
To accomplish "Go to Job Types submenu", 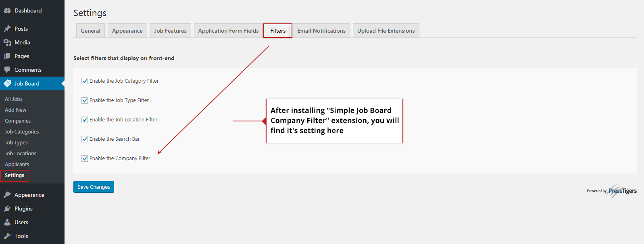I will tap(16, 142).
